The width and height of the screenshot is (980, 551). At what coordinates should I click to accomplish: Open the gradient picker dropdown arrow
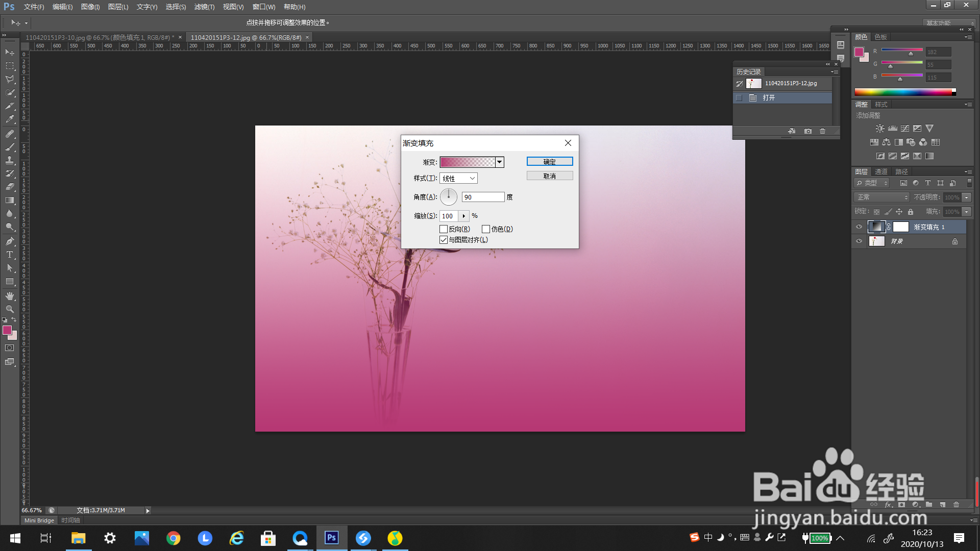coord(500,162)
